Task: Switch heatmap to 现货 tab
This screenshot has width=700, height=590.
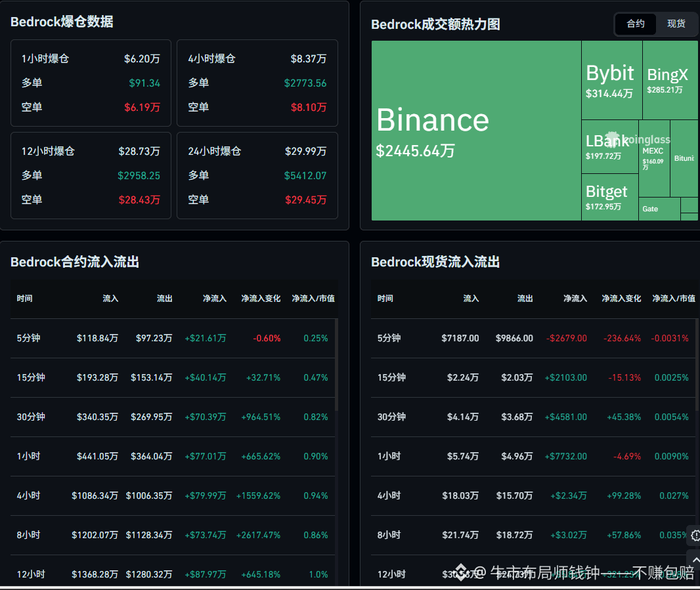Action: (676, 24)
